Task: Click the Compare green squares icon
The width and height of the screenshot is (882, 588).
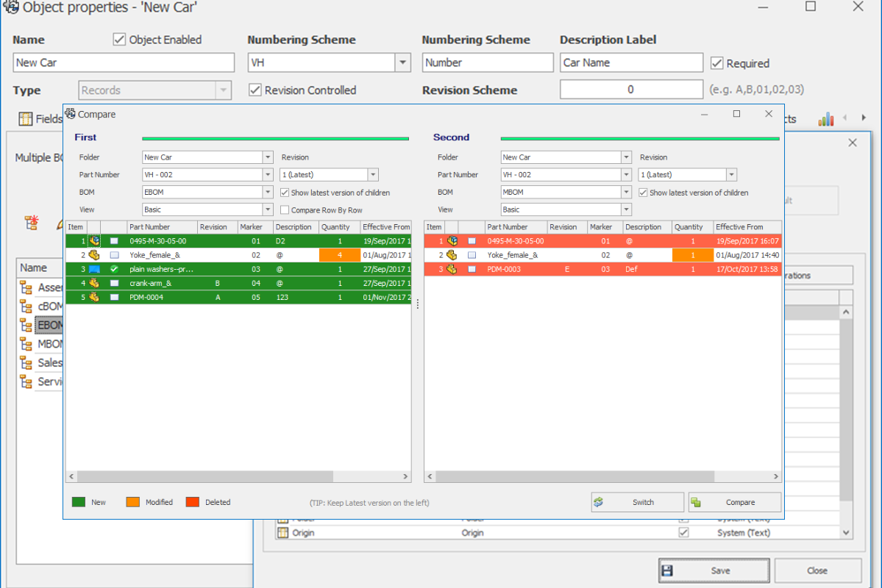Action: point(696,502)
